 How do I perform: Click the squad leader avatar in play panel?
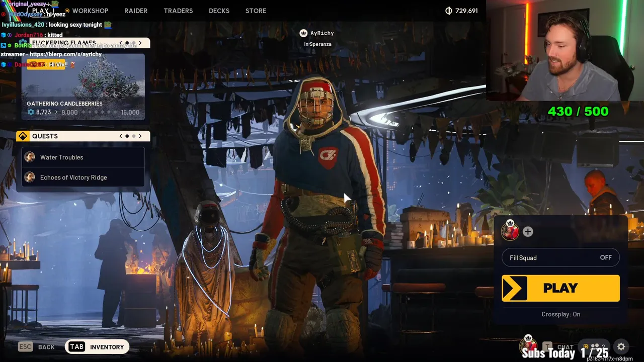[510, 231]
